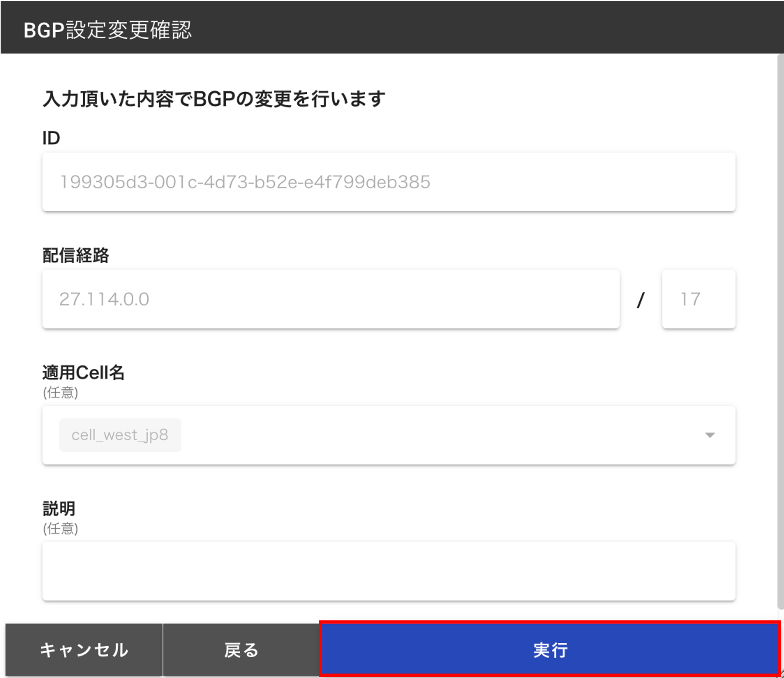Click the dialog's vertical scrollbar
The width and height of the screenshot is (784, 678).
pos(780,331)
